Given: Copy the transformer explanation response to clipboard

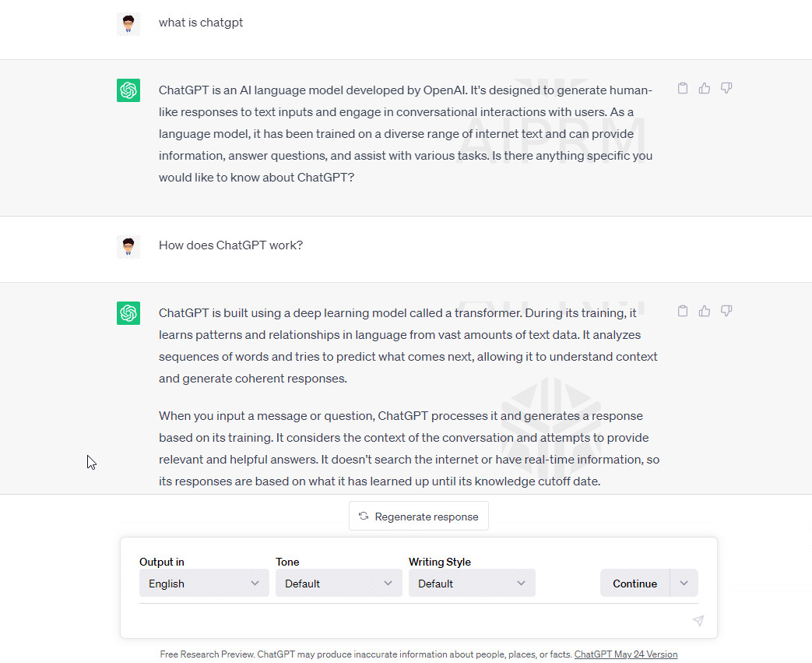Looking at the screenshot, I should (683, 311).
